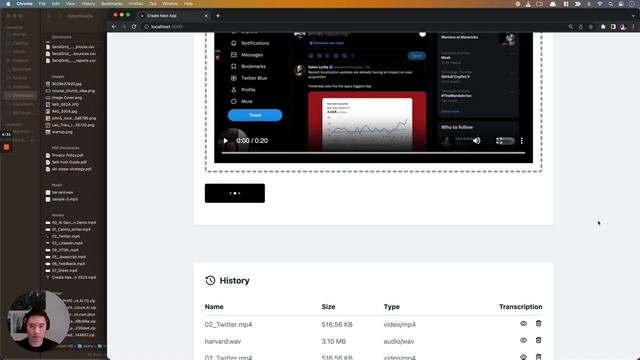Open the Bookmarks menu
Screen dimensions: 640x360
(111, 4)
